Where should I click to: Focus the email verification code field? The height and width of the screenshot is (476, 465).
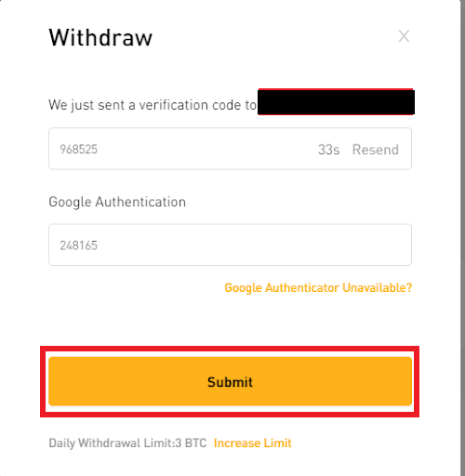click(x=230, y=149)
